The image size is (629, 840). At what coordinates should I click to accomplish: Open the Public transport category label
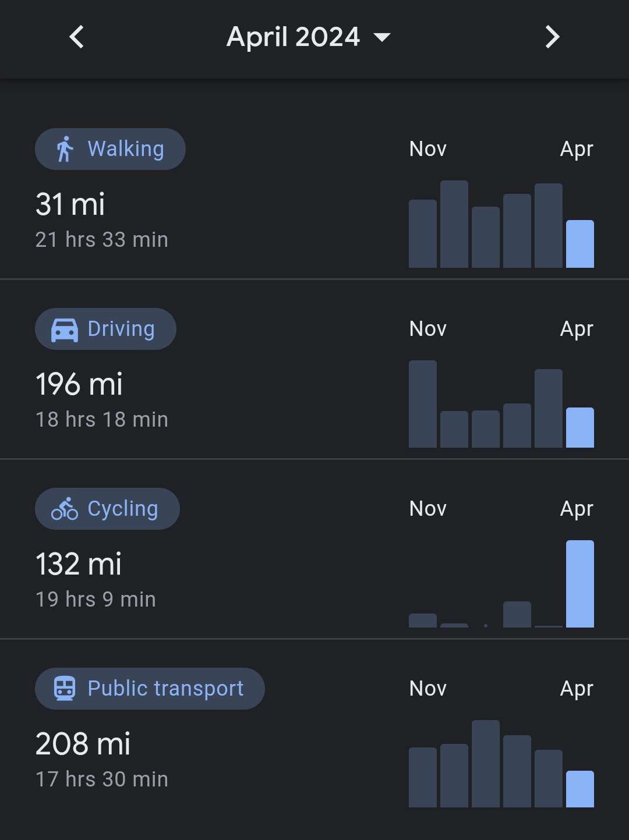(165, 689)
